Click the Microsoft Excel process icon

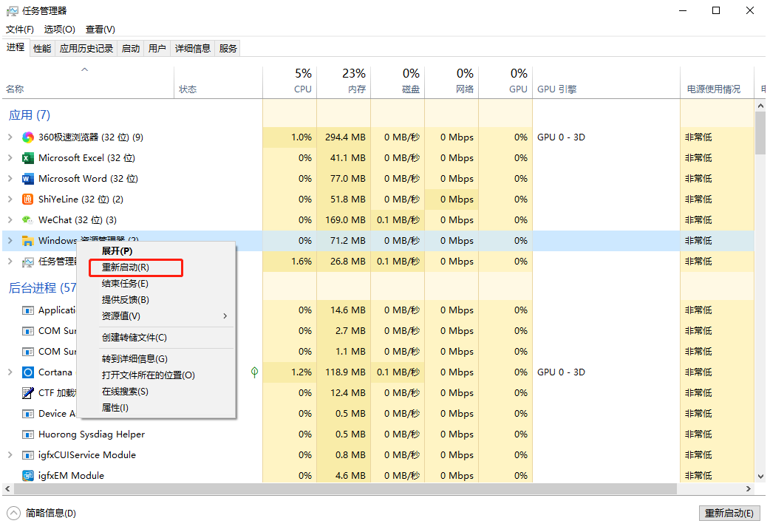[x=28, y=158]
